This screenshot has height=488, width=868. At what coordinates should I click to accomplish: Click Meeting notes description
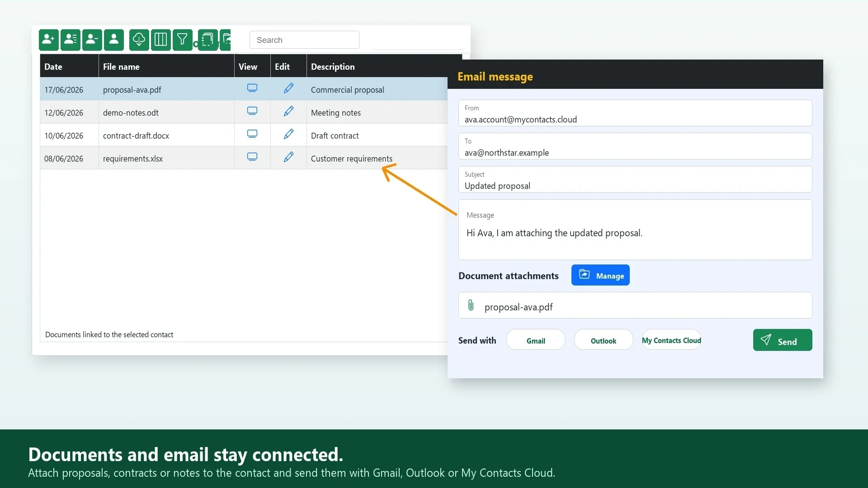(336, 113)
